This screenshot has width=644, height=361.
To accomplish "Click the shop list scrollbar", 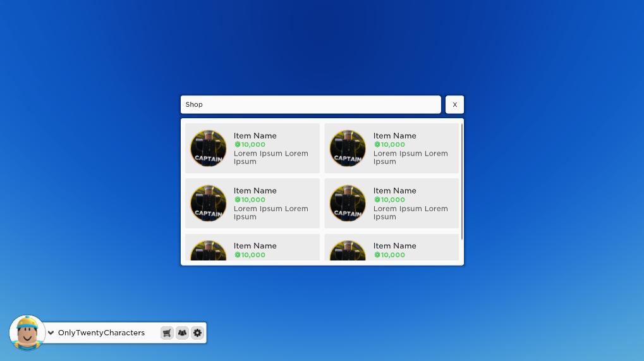I will coord(462,181).
